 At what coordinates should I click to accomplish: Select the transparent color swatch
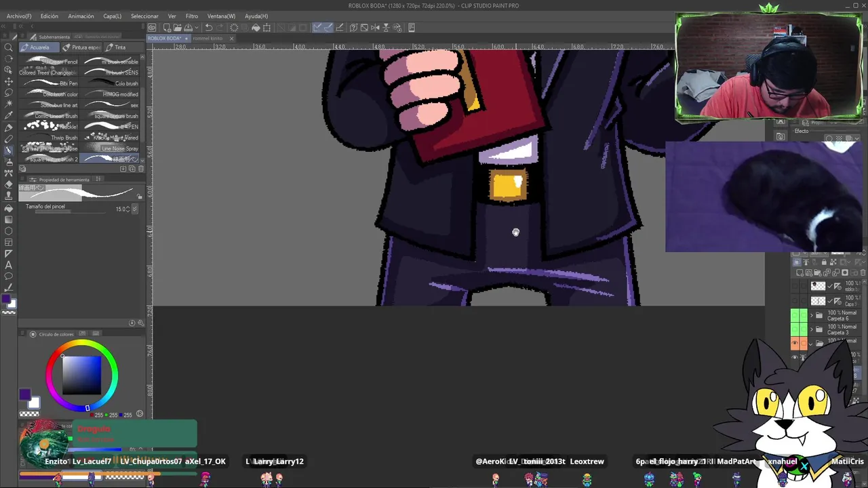28,413
